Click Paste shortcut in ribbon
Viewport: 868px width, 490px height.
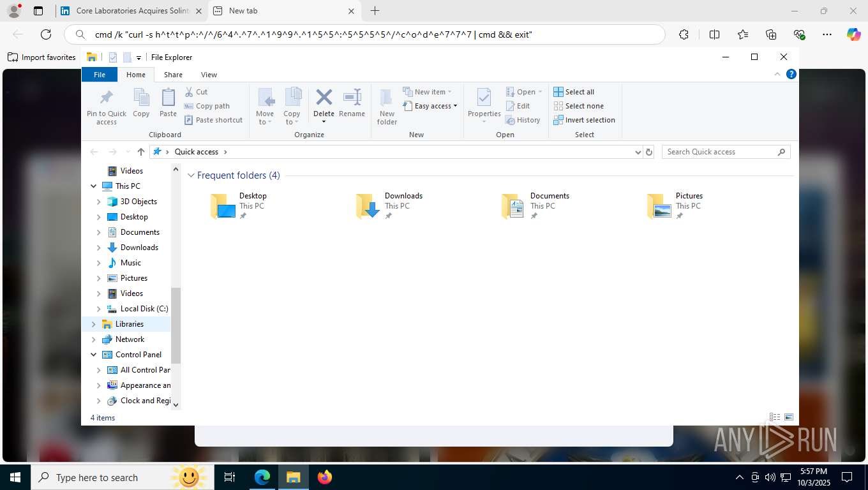(x=213, y=120)
